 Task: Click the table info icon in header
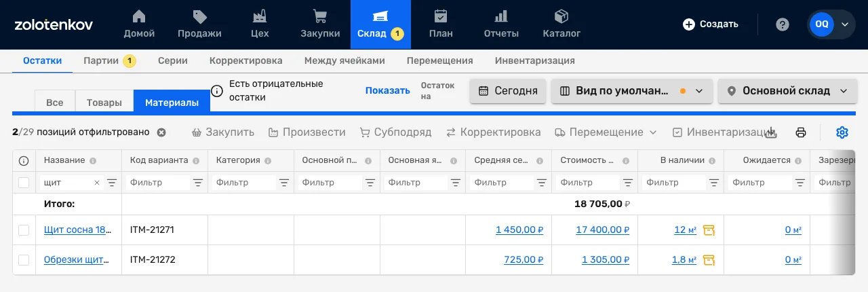coord(24,161)
